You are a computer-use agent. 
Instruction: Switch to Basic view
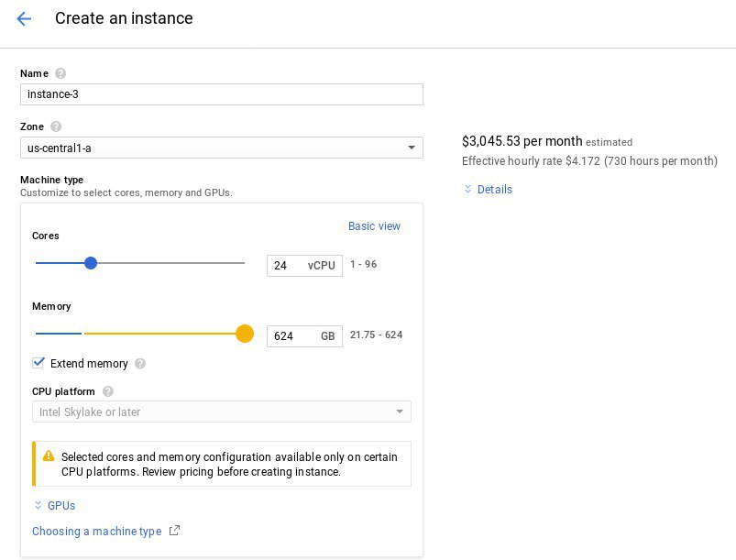point(374,225)
